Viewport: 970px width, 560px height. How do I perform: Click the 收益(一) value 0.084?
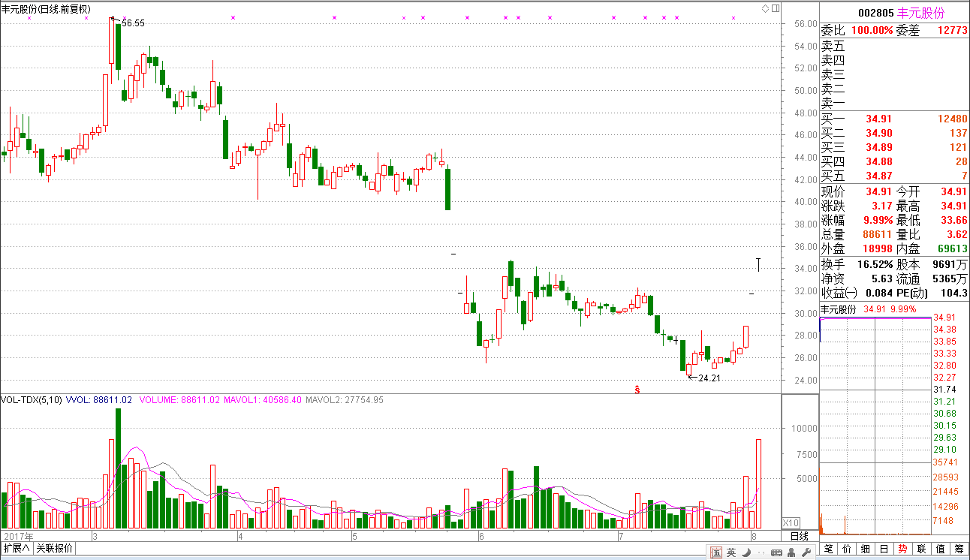point(879,293)
